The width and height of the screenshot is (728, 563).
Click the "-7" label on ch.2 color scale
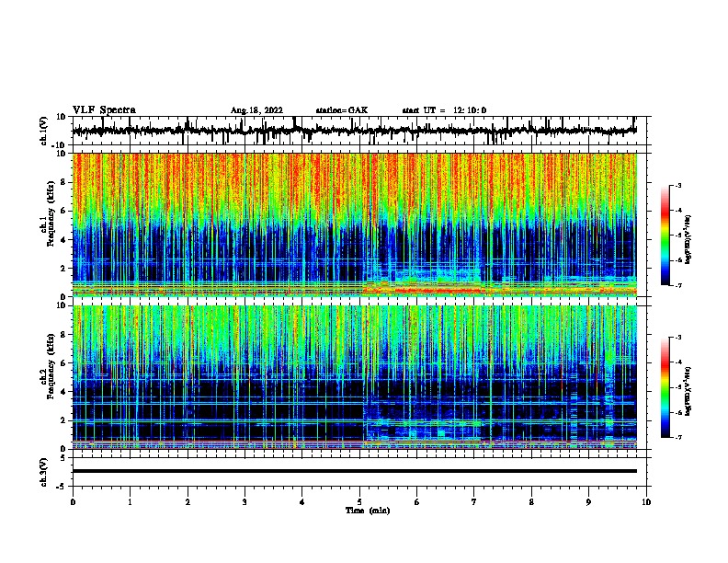tap(677, 437)
